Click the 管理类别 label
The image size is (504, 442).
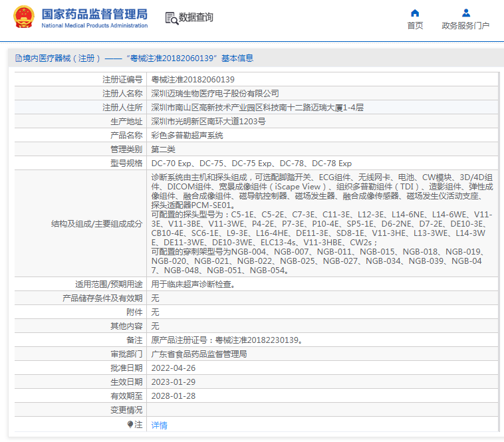(x=126, y=150)
